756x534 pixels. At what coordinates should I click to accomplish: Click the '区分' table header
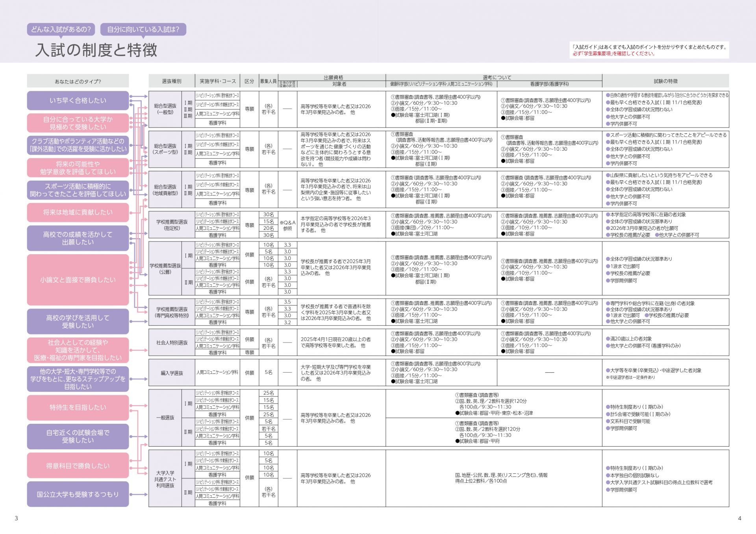249,81
